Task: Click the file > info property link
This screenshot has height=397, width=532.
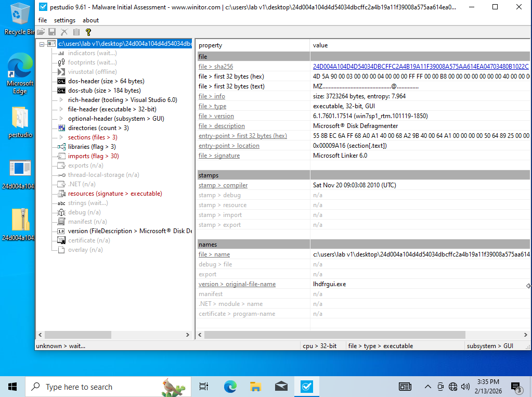Action: tap(212, 96)
